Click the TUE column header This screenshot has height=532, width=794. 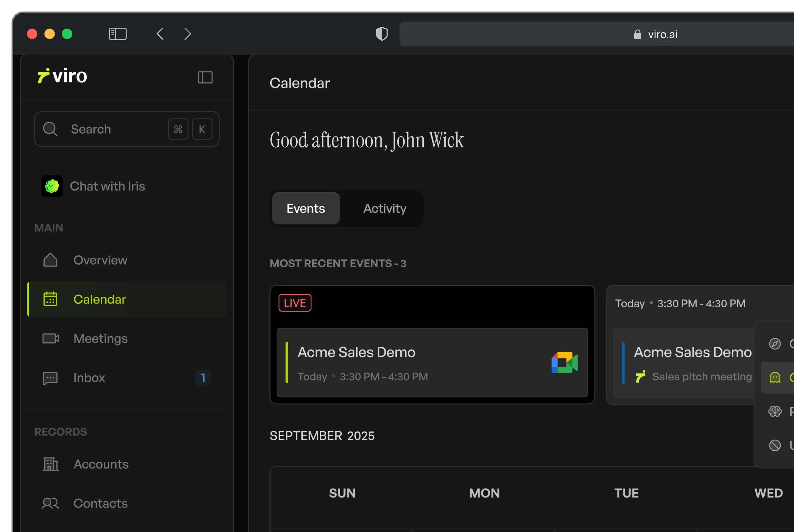pyautogui.click(x=626, y=493)
